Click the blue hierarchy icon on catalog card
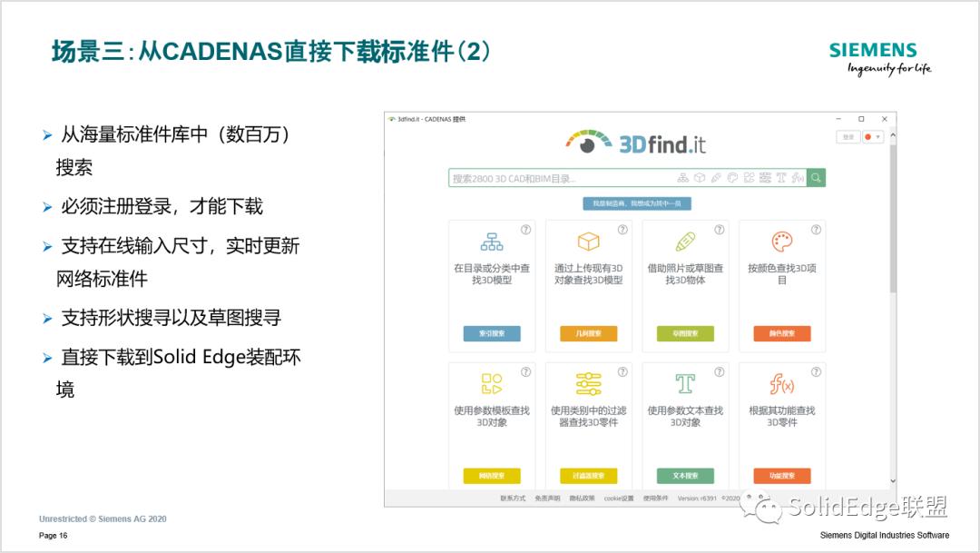 pos(492,242)
